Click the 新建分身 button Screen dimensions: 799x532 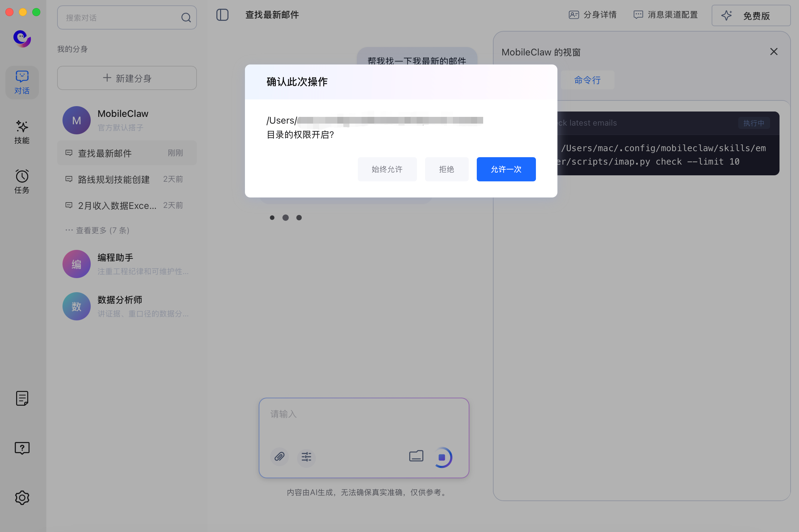coord(127,78)
